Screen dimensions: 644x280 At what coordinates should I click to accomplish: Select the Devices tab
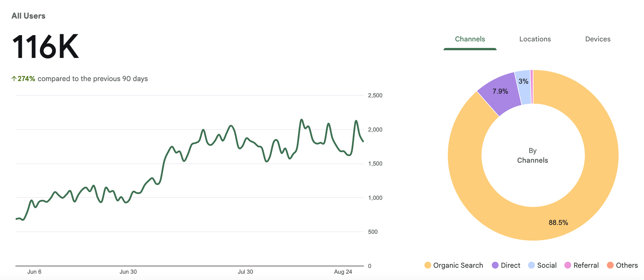[598, 39]
